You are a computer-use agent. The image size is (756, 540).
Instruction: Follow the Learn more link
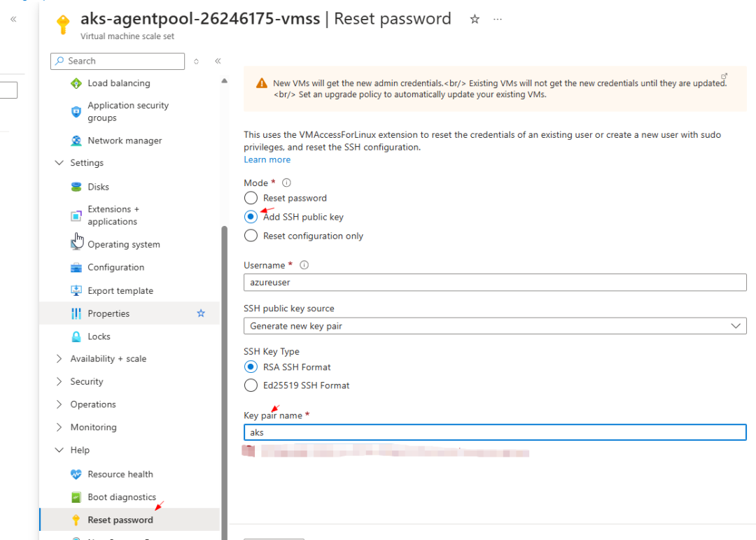(x=267, y=159)
